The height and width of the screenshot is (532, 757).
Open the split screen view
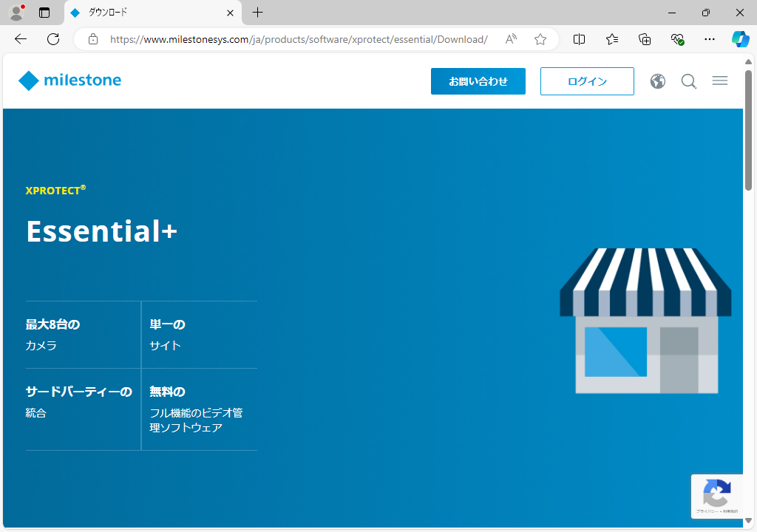(579, 39)
